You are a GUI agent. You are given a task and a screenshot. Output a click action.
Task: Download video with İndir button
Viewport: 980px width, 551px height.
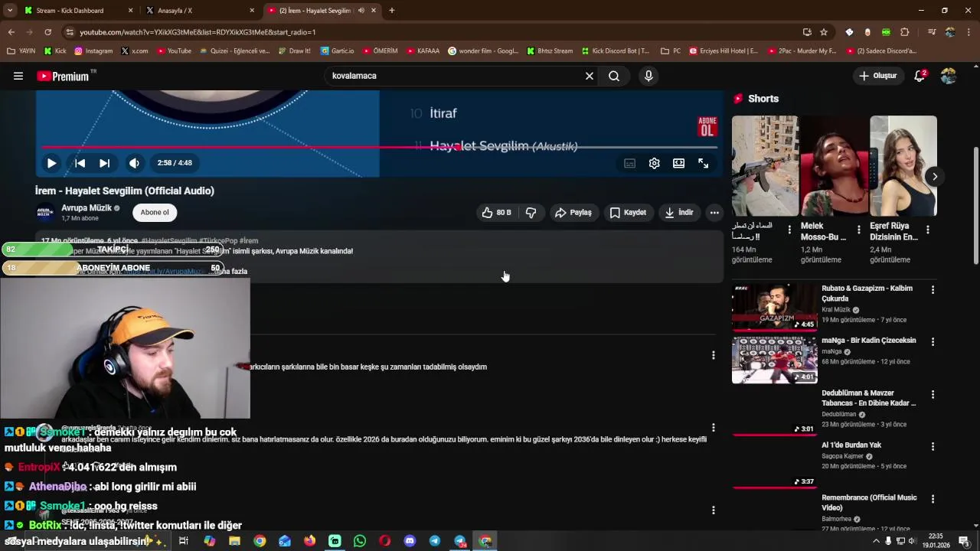pyautogui.click(x=679, y=213)
